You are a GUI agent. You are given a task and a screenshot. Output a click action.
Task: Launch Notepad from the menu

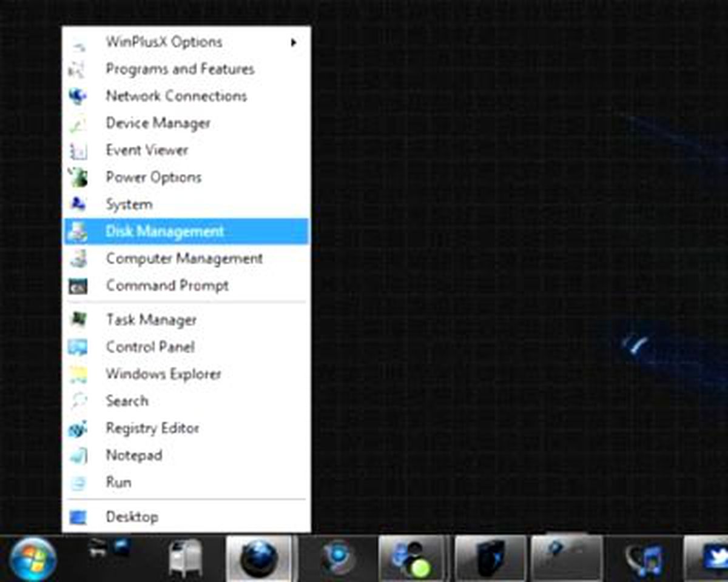point(186,455)
